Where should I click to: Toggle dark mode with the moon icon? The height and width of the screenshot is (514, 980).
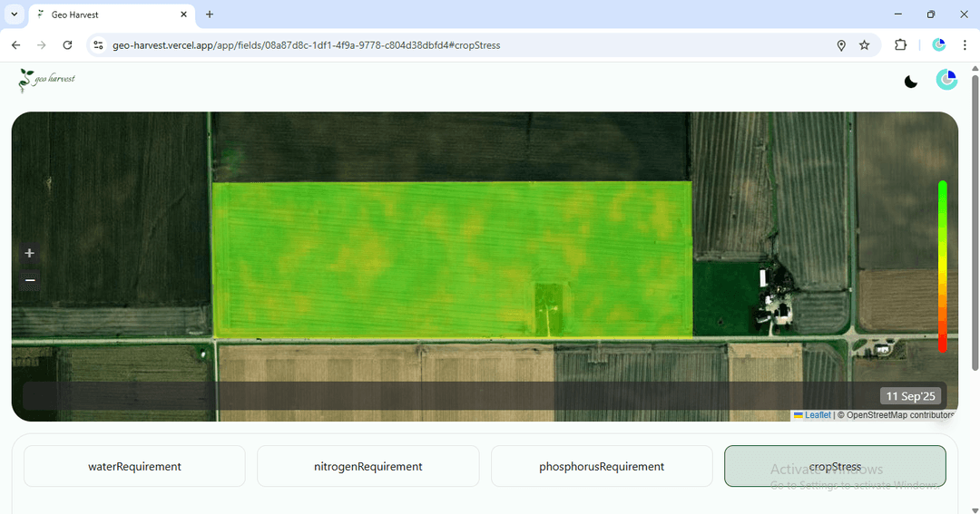pos(911,82)
